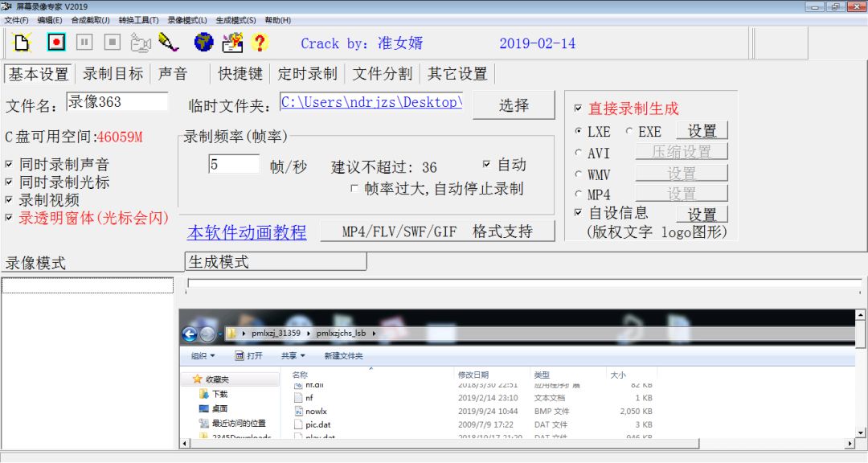868x463 pixels.
Task: Select the LXE format radio button
Action: pyautogui.click(x=579, y=131)
